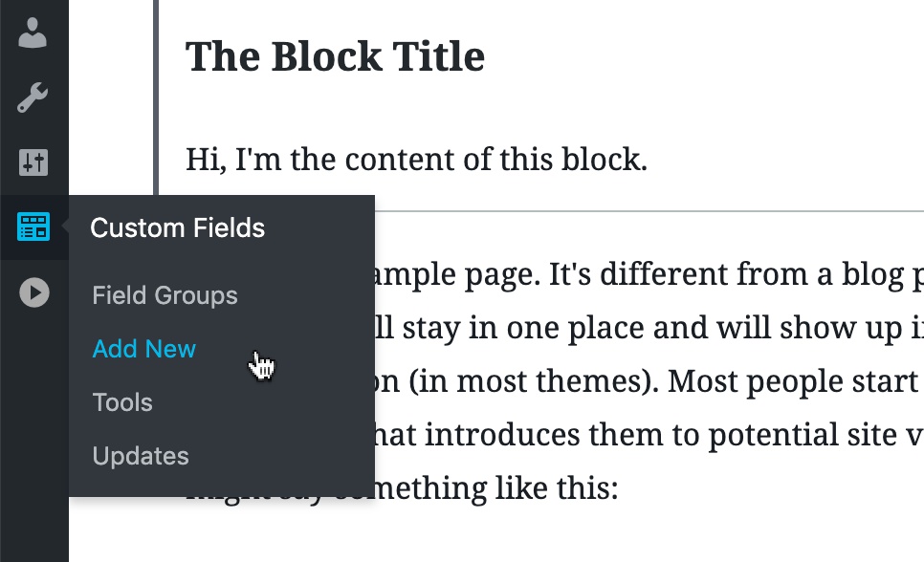
Task: Click the paragraph "Hi, I'm the content of this block."
Action: 417,159
